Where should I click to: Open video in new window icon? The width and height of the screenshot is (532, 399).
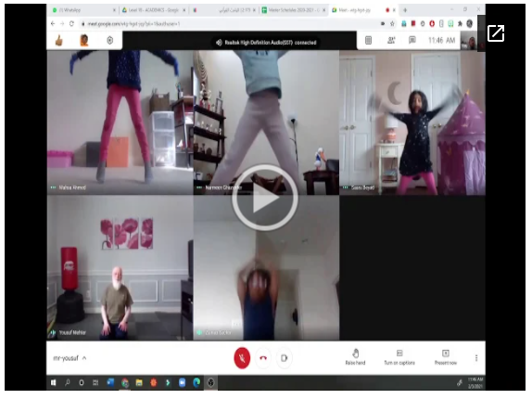(495, 32)
